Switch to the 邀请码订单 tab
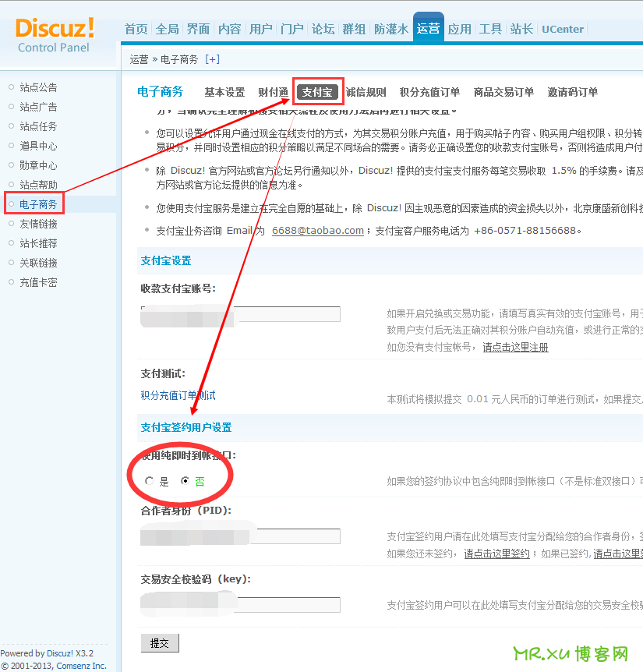Screen dimensions: 643x672 [573, 92]
